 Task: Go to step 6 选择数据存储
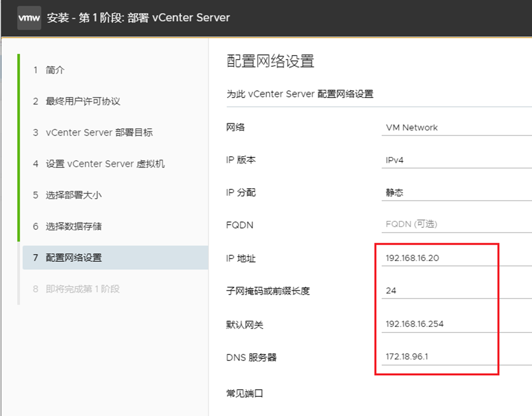67,226
